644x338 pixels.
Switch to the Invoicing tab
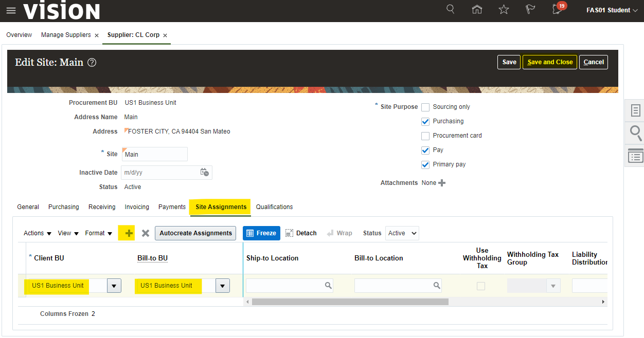(137, 207)
